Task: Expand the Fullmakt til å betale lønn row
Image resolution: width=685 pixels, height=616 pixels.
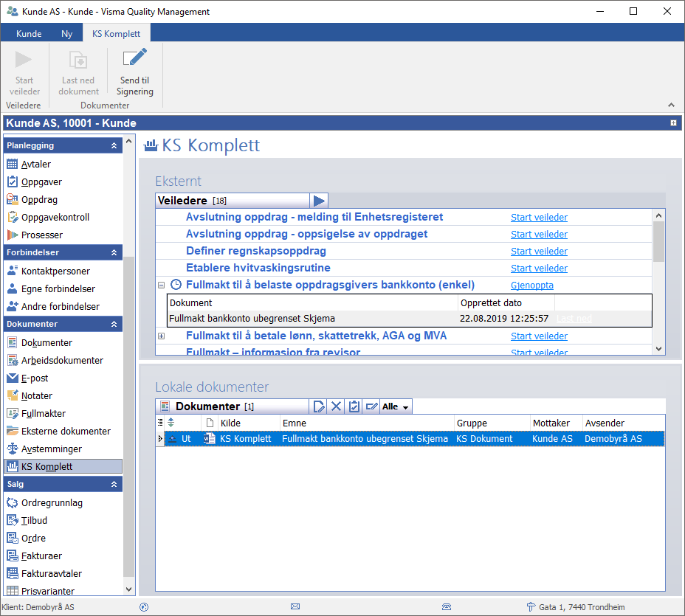Action: point(161,336)
